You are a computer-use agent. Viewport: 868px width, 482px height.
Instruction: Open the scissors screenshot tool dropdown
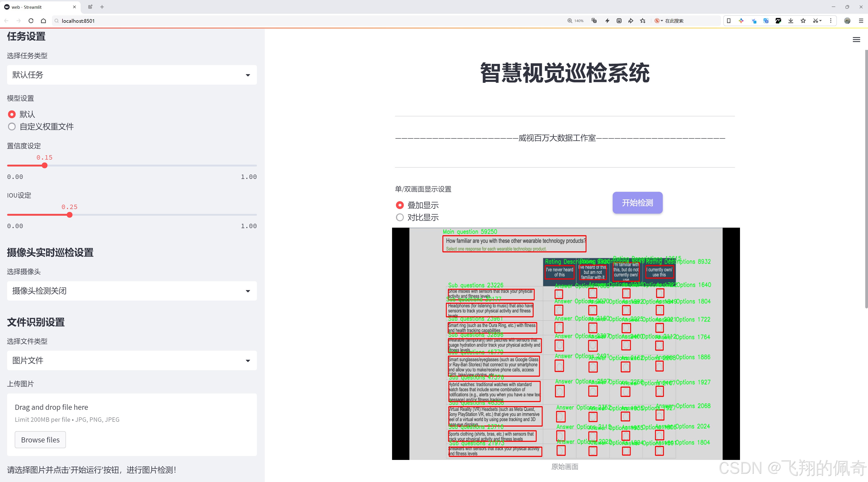(x=817, y=20)
